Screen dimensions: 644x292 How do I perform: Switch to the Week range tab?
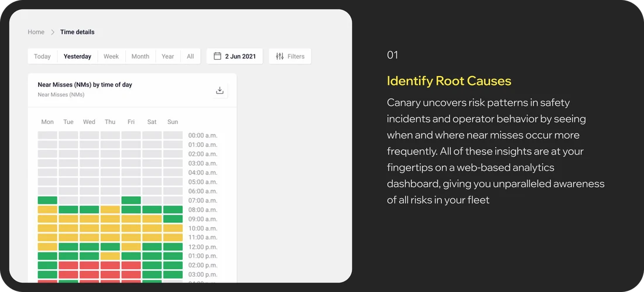[111, 56]
